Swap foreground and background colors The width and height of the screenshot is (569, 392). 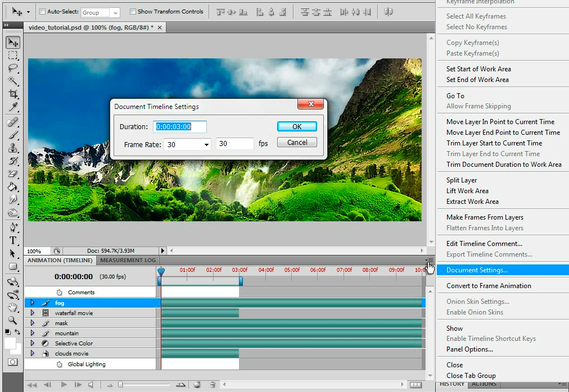17,331
